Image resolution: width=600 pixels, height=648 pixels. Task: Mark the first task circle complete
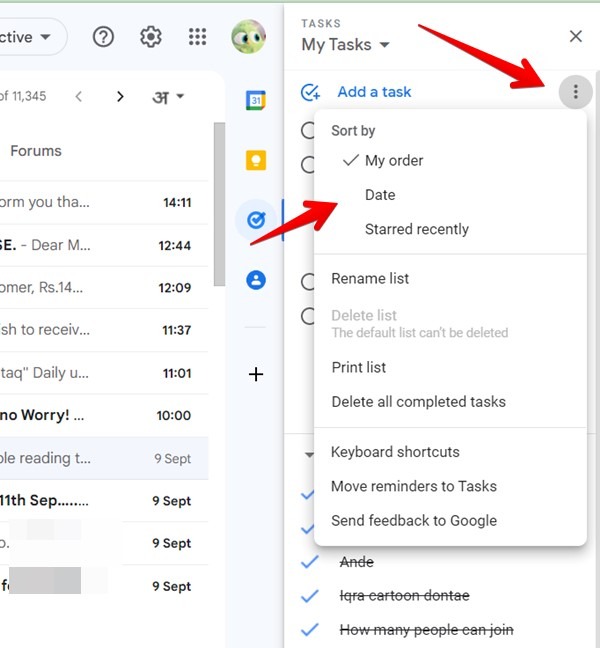point(307,130)
